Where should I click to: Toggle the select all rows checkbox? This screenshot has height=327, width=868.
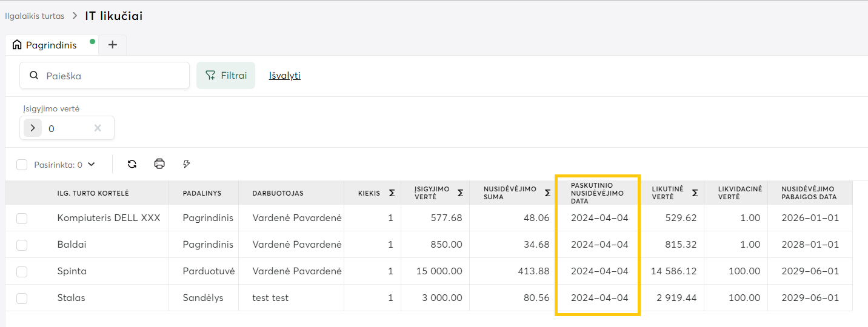22,165
